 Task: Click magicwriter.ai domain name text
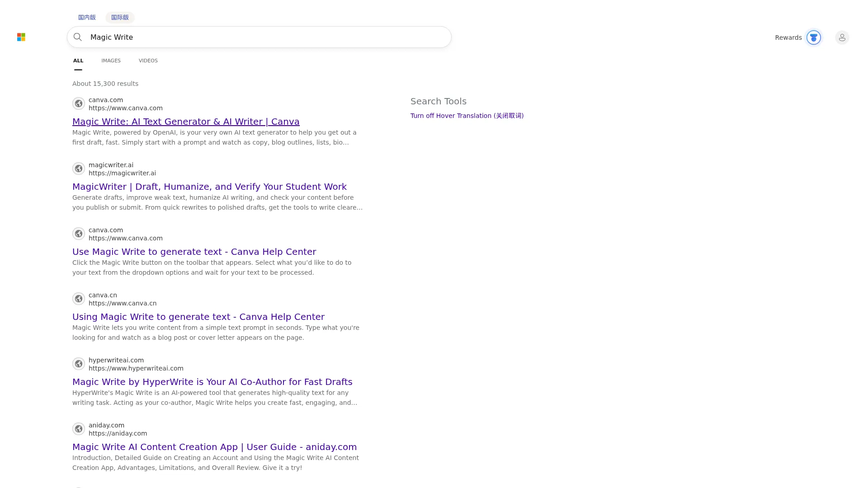pyautogui.click(x=111, y=165)
